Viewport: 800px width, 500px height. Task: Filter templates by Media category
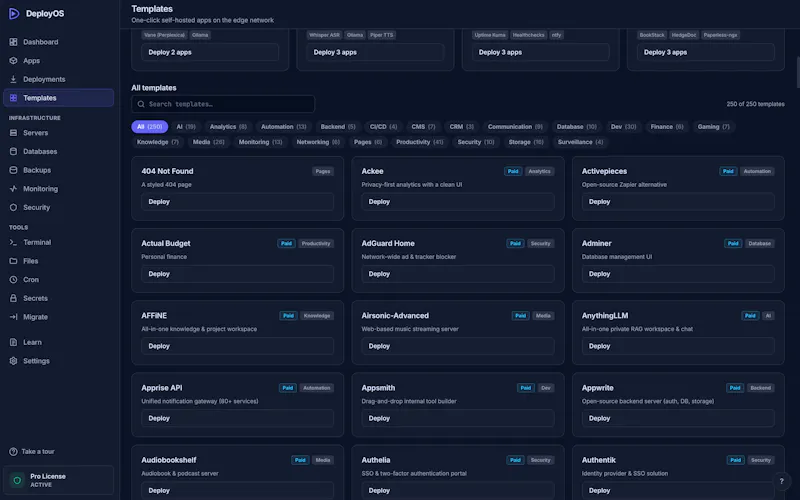coord(208,142)
